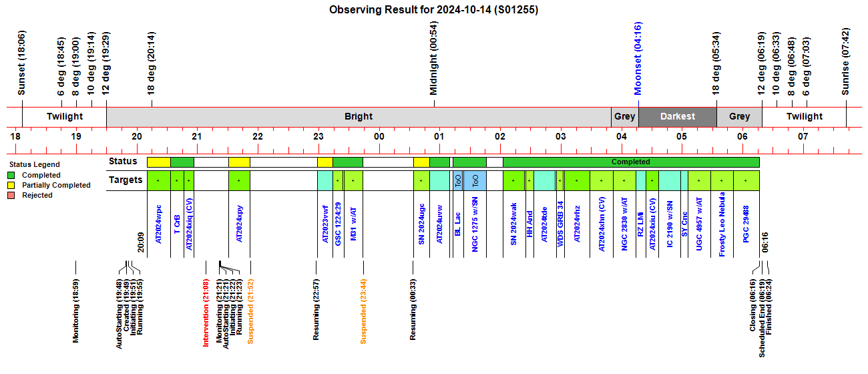Screen dimensions: 868x374
Task: Click the 12 deg (19:29) marker label
Action: click(x=105, y=63)
